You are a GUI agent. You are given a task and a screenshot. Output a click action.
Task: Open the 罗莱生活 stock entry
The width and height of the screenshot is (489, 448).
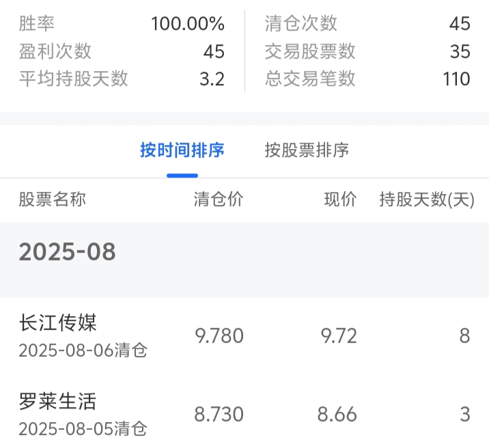coord(244,414)
